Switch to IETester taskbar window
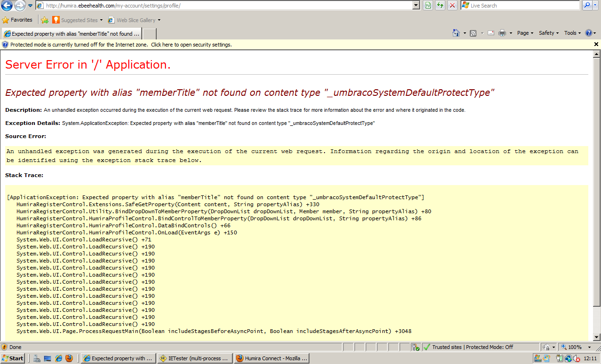Image resolution: width=601 pixels, height=364 pixels. (x=195, y=358)
